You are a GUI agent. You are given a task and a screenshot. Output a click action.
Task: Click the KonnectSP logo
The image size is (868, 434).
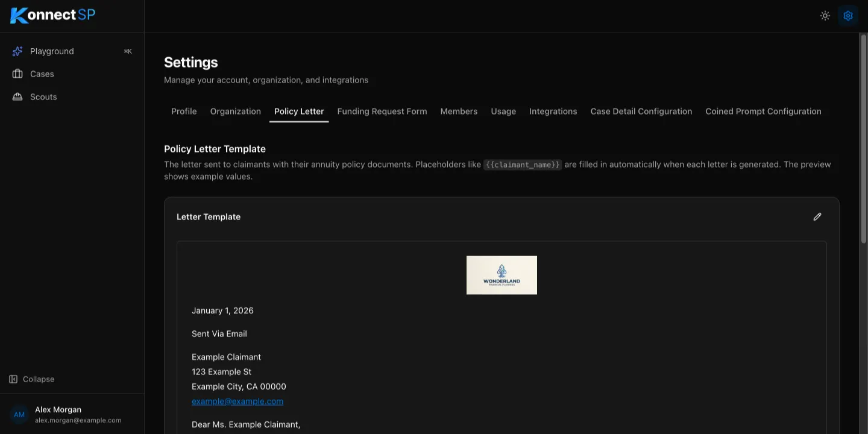pos(53,15)
